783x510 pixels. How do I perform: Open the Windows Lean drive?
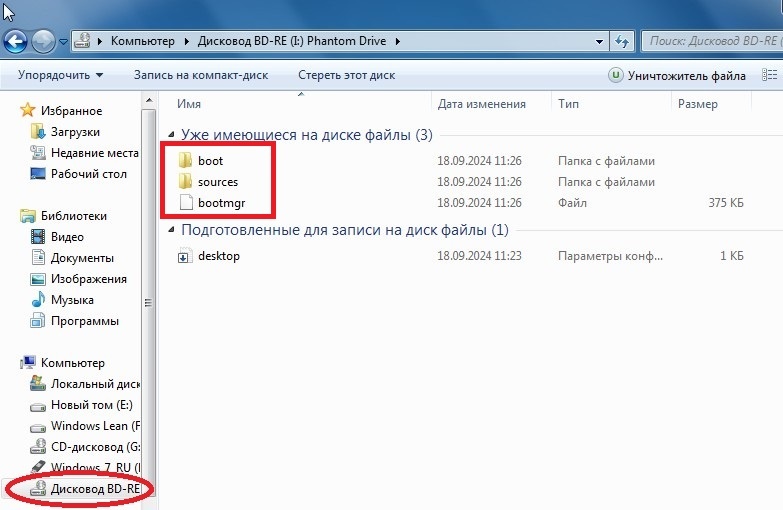(95, 426)
